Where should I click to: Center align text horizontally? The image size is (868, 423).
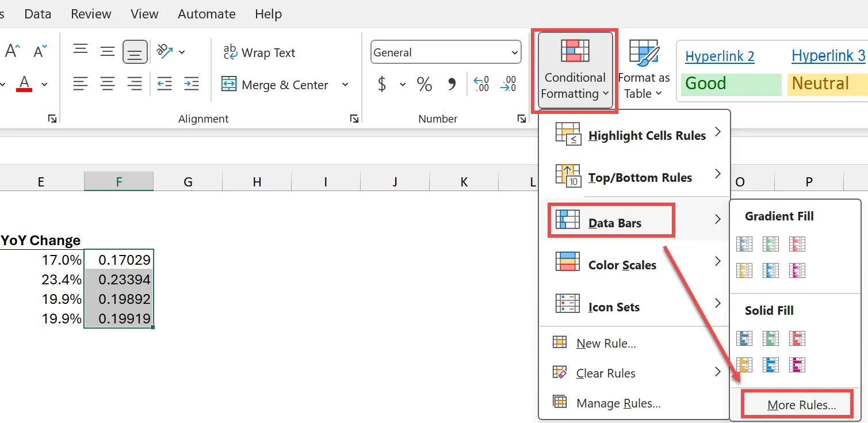coord(108,84)
